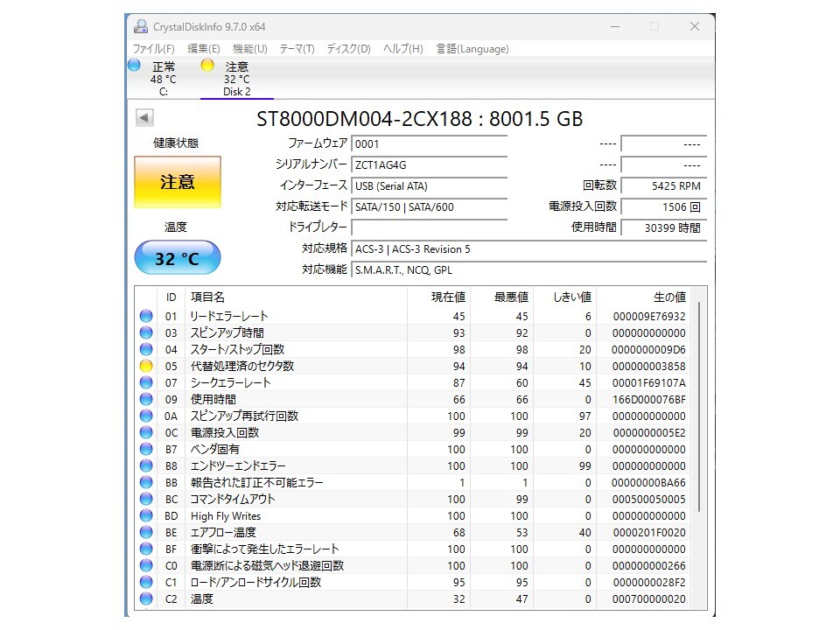
Task: Click raw value 000700000020
Action: pos(648,598)
